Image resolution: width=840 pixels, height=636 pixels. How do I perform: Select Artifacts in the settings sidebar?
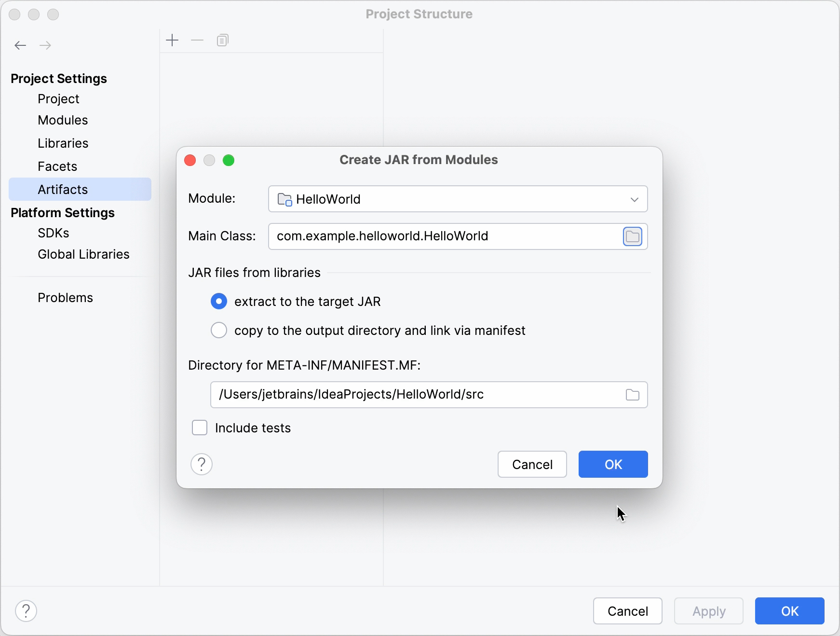pyautogui.click(x=63, y=189)
